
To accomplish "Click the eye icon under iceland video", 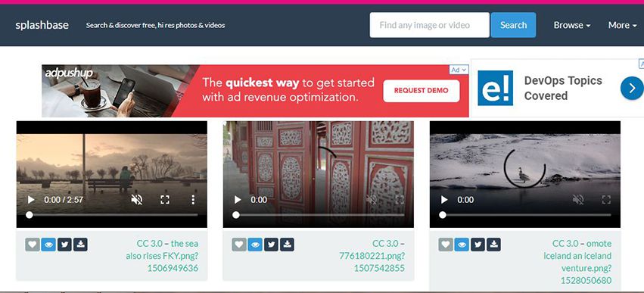I will coord(462,245).
